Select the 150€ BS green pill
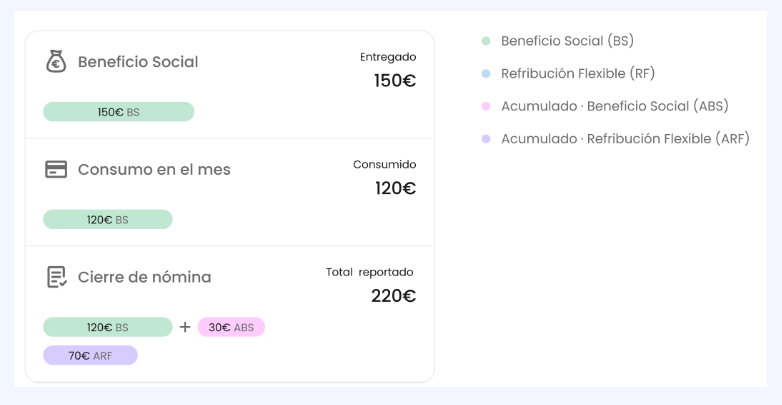This screenshot has width=782, height=405. [118, 112]
